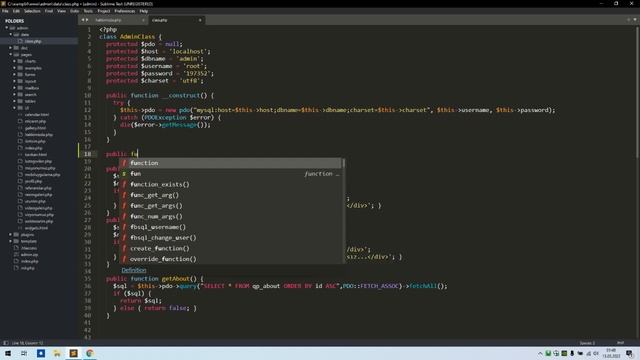640x360 pixels.
Task: Toggle the side bar via status bar icon
Action: (x=5, y=343)
